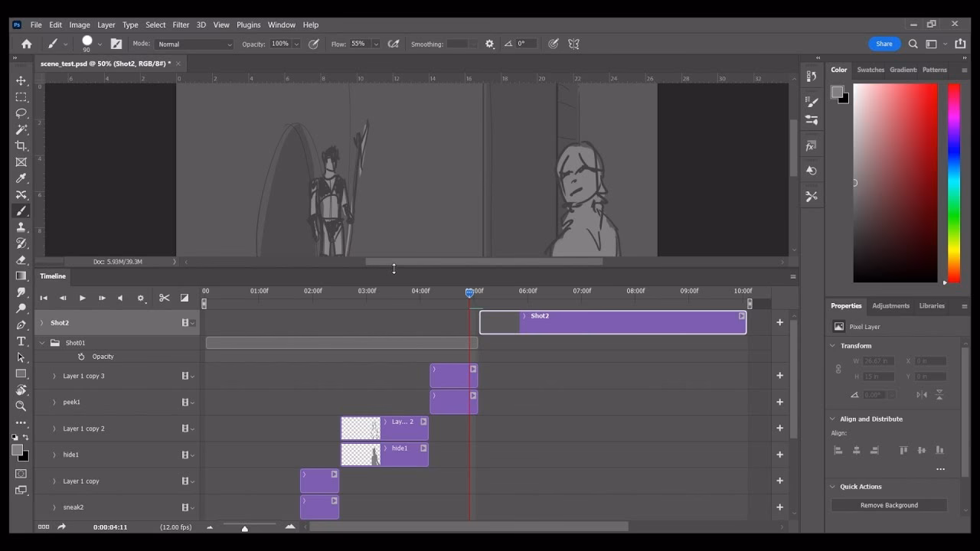Select the Crop tool

pos(21,145)
